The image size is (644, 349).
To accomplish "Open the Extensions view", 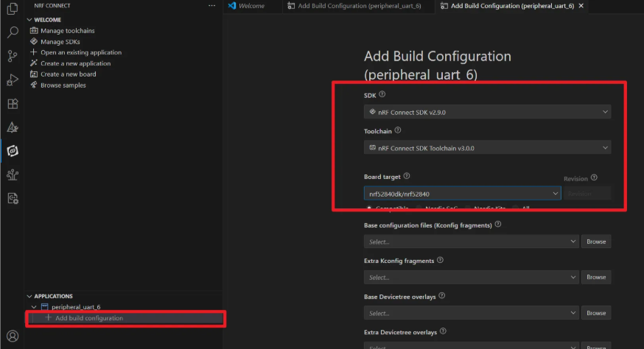I will (12, 104).
